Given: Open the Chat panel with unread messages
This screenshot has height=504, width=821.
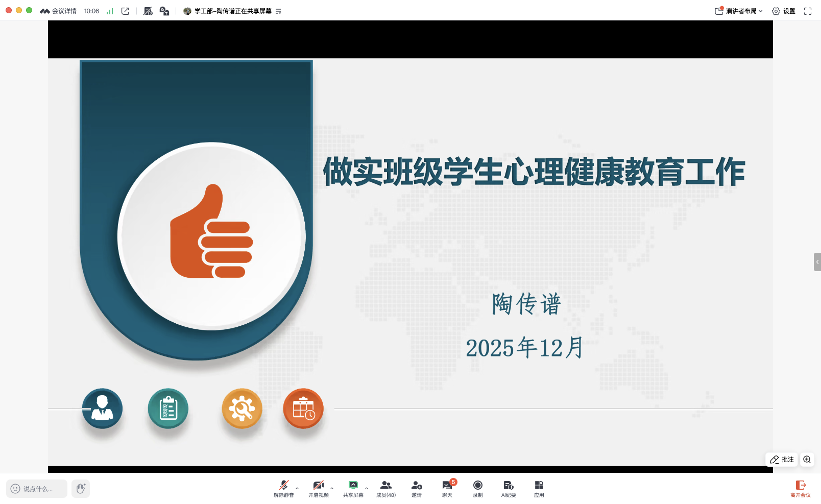Looking at the screenshot, I should (x=447, y=488).
